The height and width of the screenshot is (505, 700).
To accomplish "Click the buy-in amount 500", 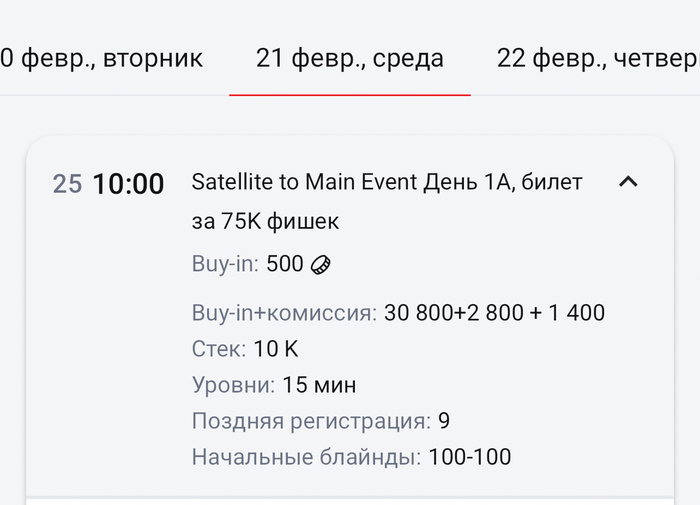I will click(285, 264).
